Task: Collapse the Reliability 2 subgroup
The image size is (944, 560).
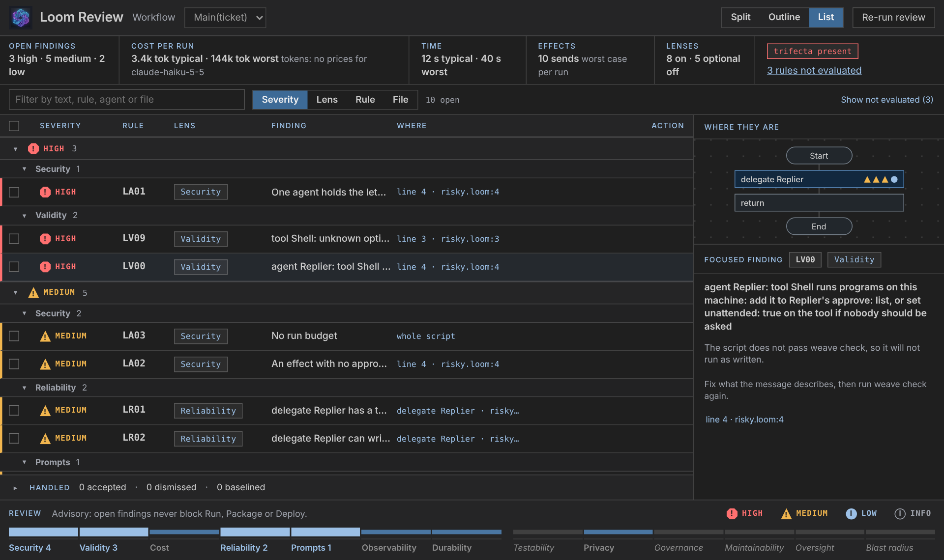Action: coord(25,388)
